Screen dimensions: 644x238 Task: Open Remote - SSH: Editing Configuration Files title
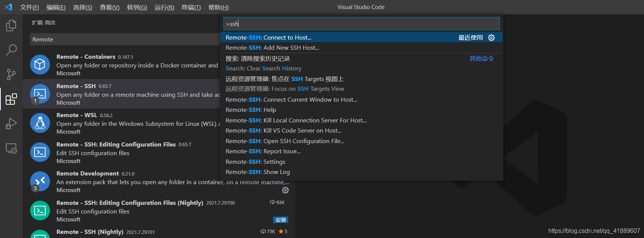[x=116, y=145]
